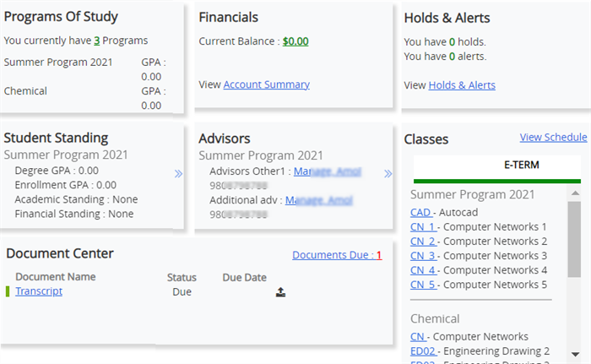Open the Transcript document
Image resolution: width=591 pixels, height=364 pixels.
pos(39,291)
